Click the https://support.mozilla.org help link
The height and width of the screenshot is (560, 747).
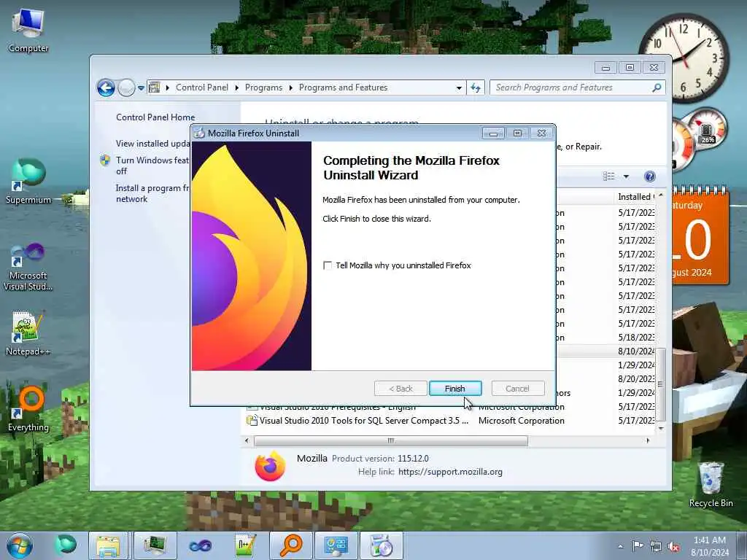pyautogui.click(x=450, y=472)
